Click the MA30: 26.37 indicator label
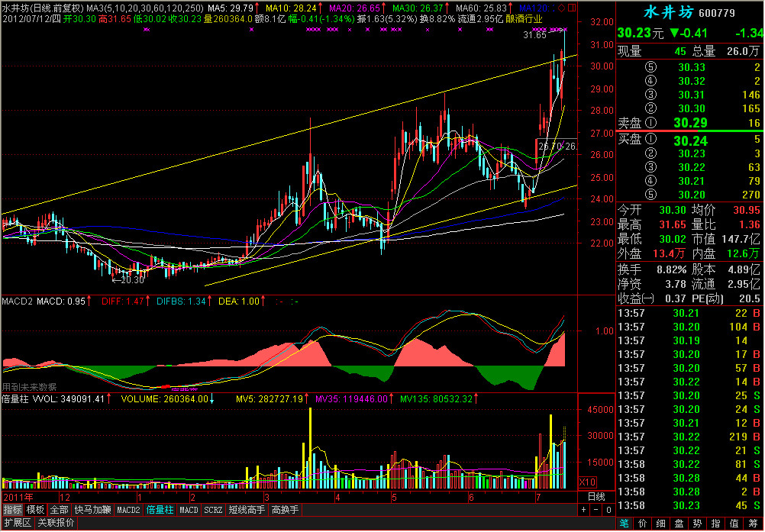Viewport: 765px width, 532px height. click(418, 8)
